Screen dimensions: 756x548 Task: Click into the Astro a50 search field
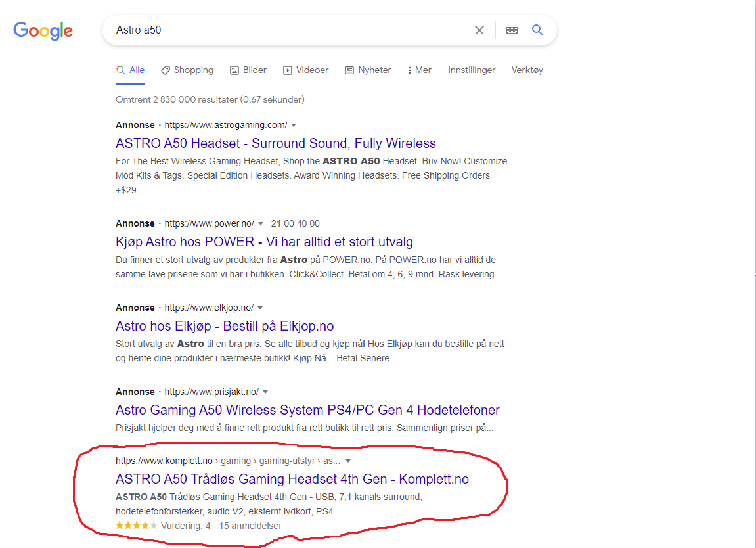pyautogui.click(x=289, y=30)
